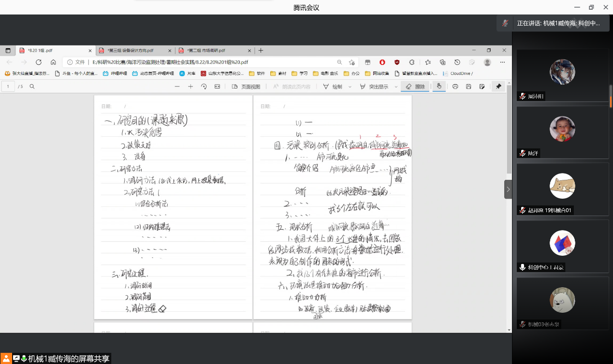
Task: Toggle the pin toolbar button
Action: pos(498,87)
